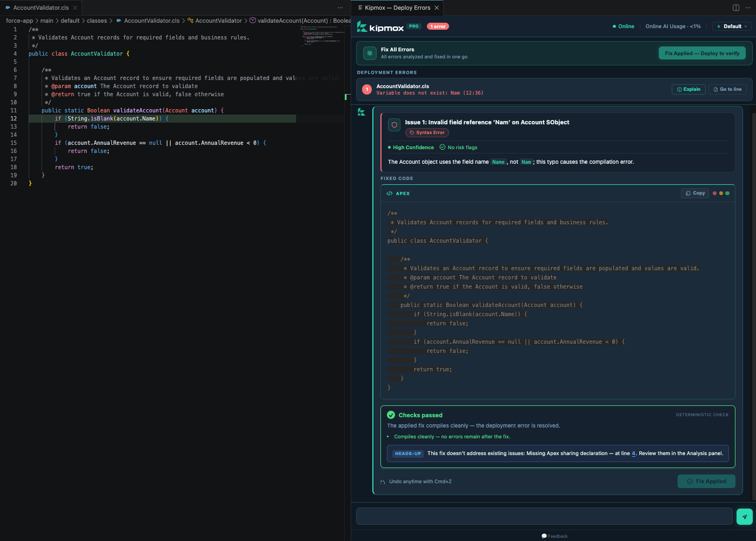Click the HEADS-UP label badge

407,453
